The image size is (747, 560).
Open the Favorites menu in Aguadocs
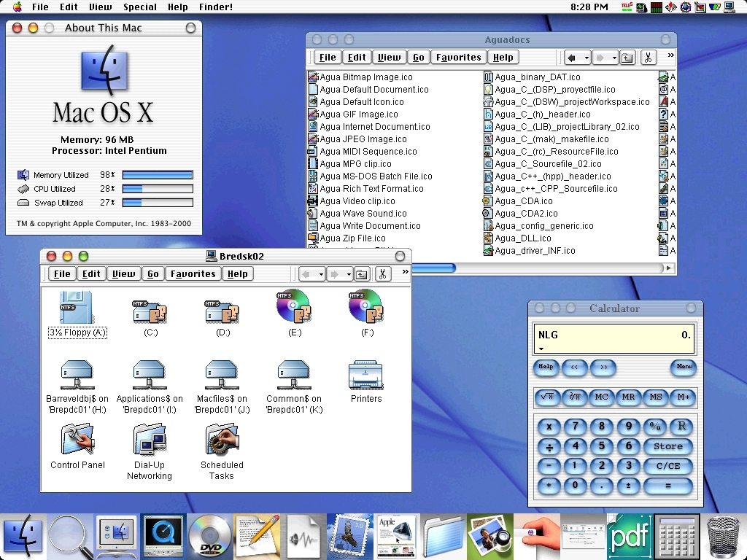click(458, 57)
